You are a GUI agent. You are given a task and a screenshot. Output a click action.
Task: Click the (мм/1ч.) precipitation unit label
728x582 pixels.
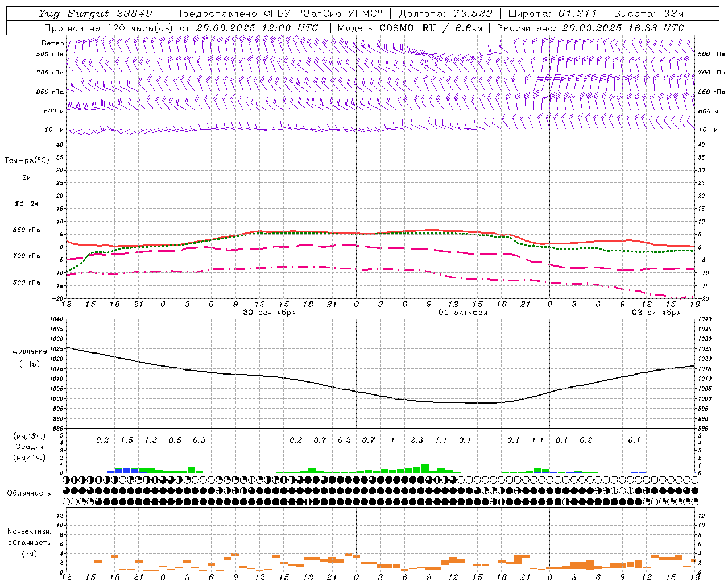[x=30, y=458]
